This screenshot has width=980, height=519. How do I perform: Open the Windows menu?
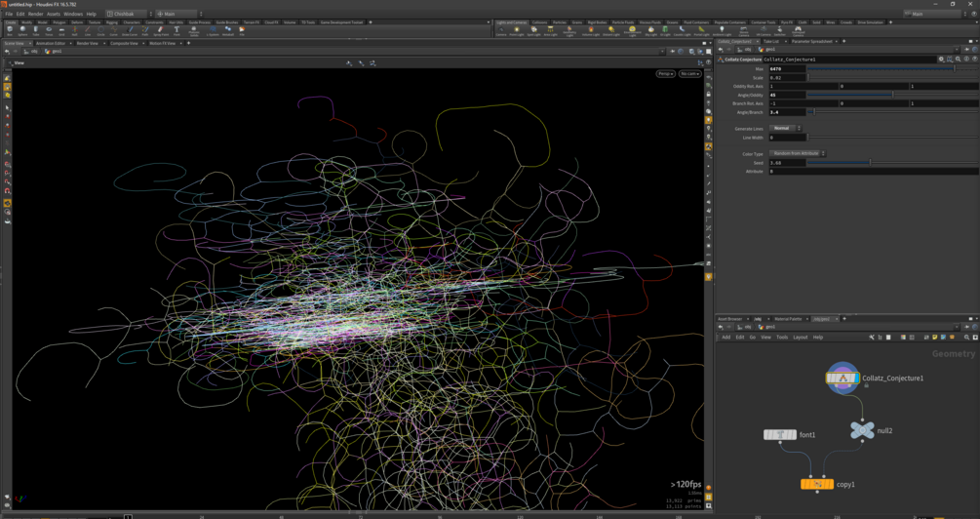[73, 14]
